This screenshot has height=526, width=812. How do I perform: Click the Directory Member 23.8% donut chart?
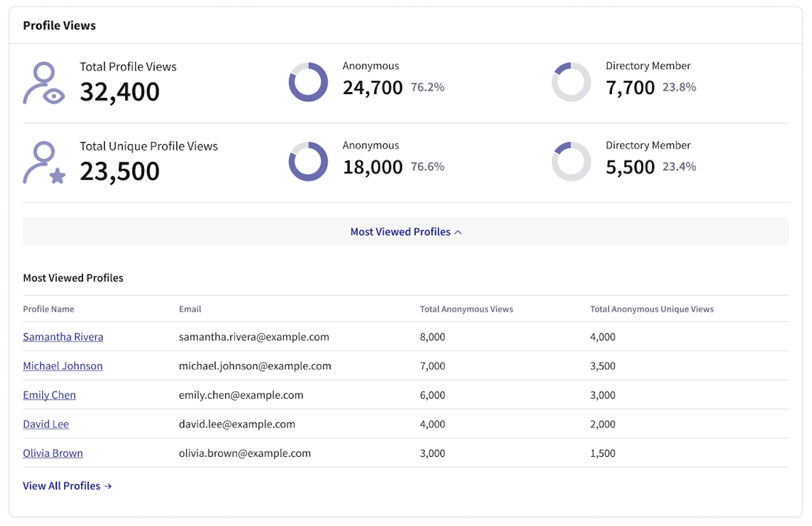coord(571,82)
